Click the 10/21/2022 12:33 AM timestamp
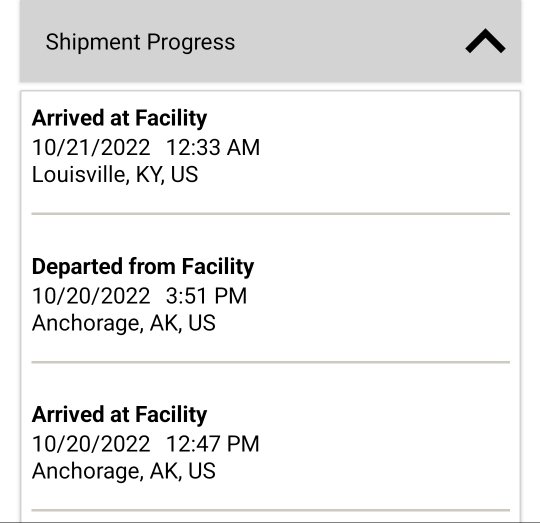 146,147
